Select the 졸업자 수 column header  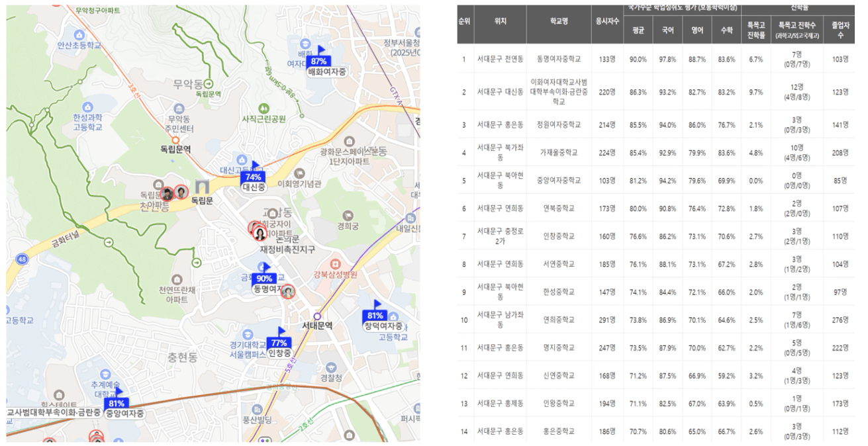point(840,30)
